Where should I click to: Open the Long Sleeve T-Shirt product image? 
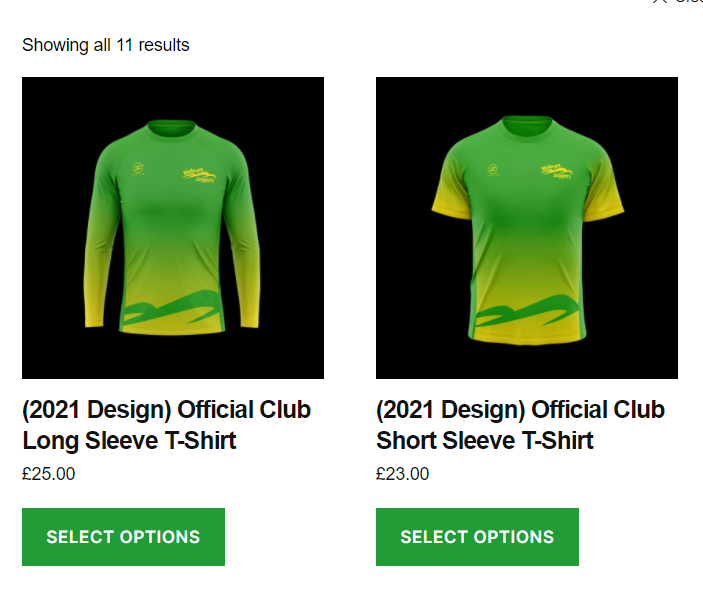point(173,228)
